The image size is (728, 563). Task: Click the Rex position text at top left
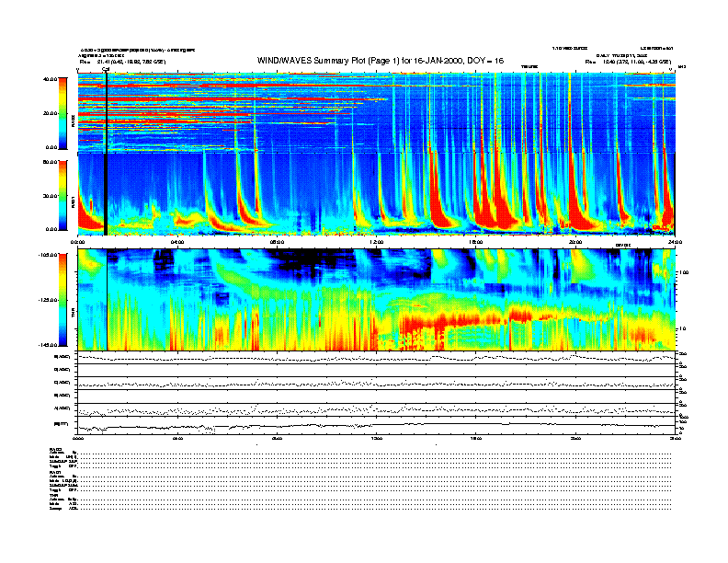(x=122, y=62)
